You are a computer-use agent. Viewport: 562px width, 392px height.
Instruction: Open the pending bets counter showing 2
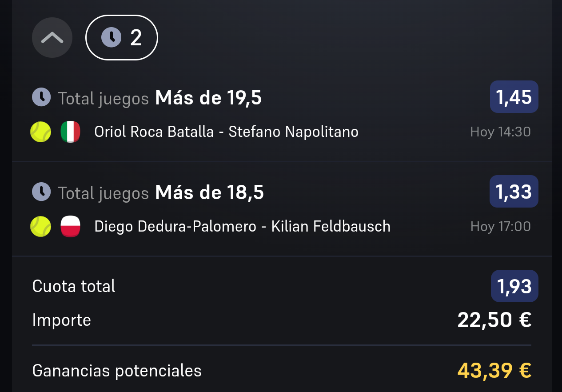(x=122, y=38)
